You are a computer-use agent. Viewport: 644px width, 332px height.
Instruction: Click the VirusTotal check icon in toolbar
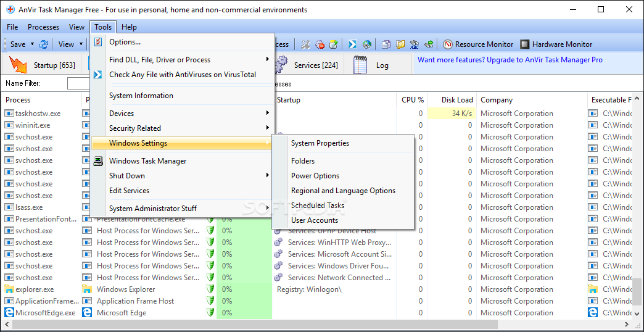(x=352, y=44)
